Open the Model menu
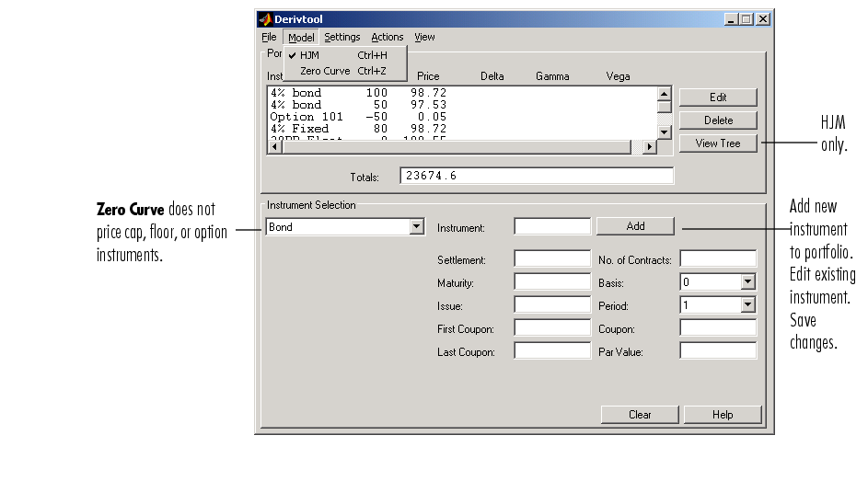 [x=301, y=37]
